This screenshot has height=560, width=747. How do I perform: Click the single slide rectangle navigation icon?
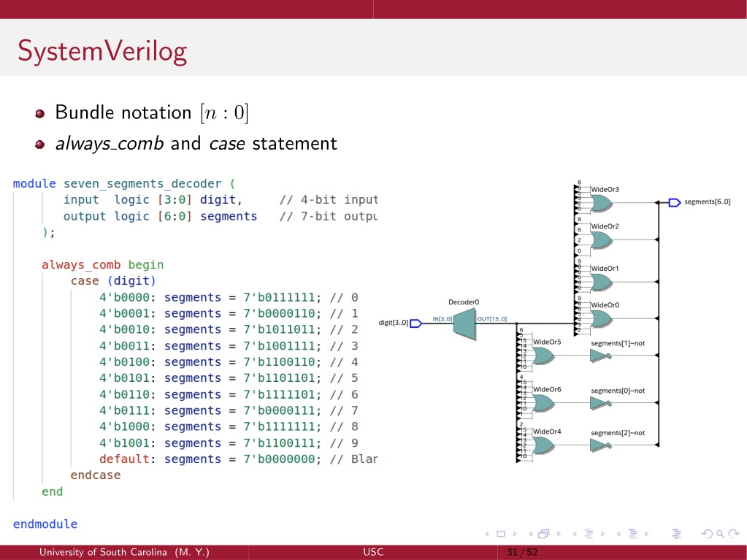point(500,534)
